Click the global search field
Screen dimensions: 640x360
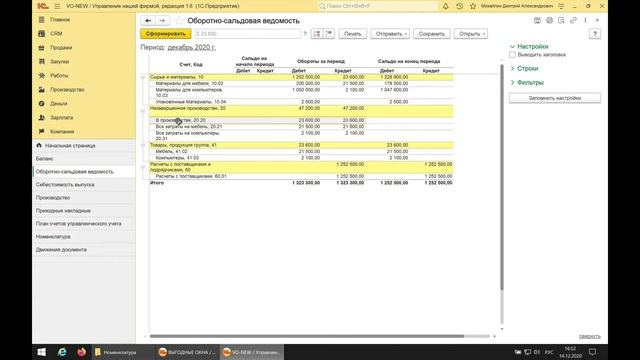point(378,6)
